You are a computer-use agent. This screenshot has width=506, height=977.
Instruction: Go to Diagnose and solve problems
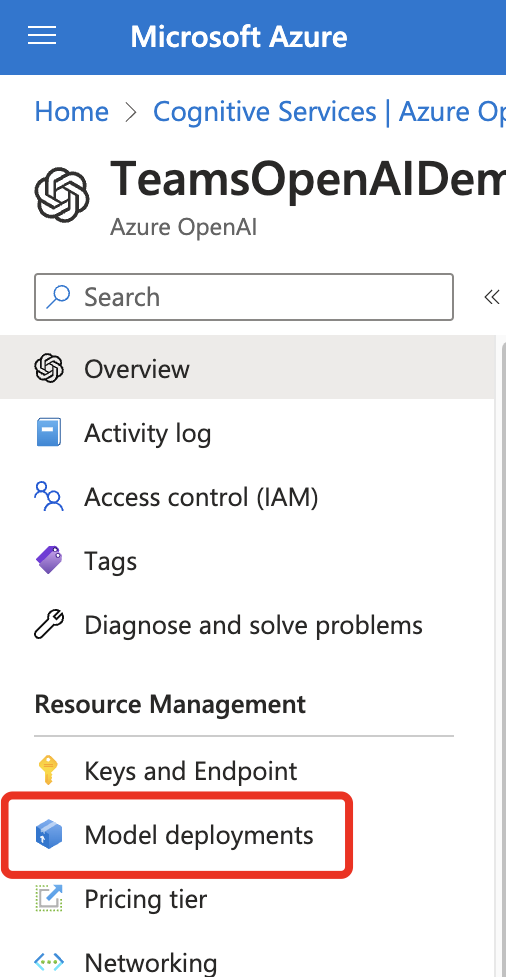click(x=254, y=625)
